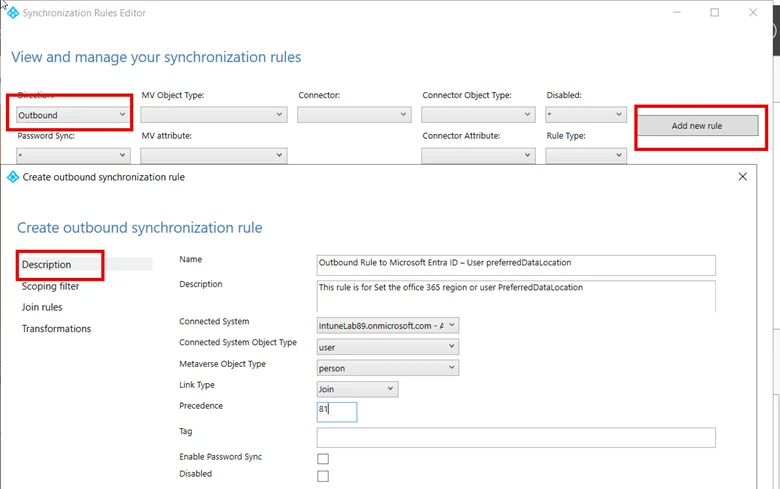Open the Link Type dropdown showing Join
Viewport: 780px width, 489px height.
pyautogui.click(x=357, y=389)
